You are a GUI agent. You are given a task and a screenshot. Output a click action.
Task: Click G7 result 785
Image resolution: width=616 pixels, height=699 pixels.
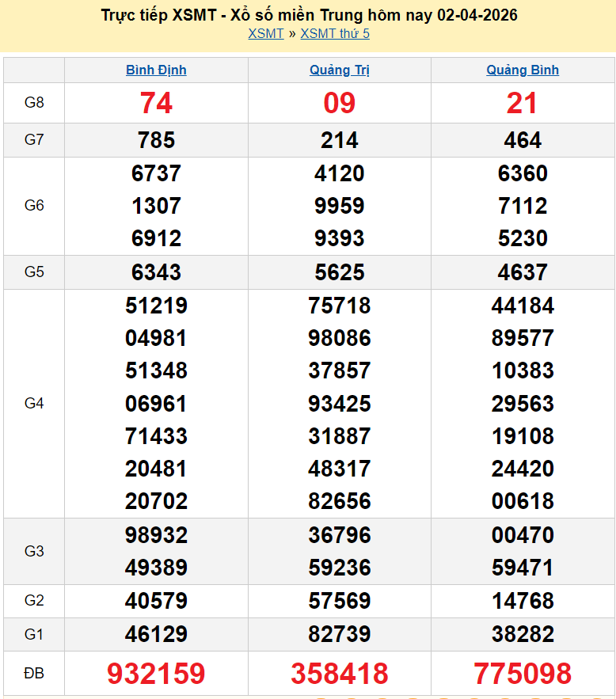[156, 140]
